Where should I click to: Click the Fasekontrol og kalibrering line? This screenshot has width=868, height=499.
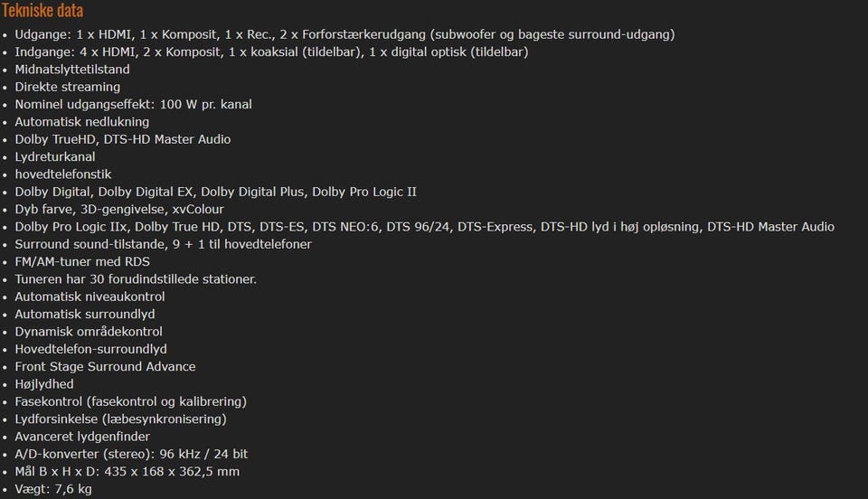coord(130,401)
